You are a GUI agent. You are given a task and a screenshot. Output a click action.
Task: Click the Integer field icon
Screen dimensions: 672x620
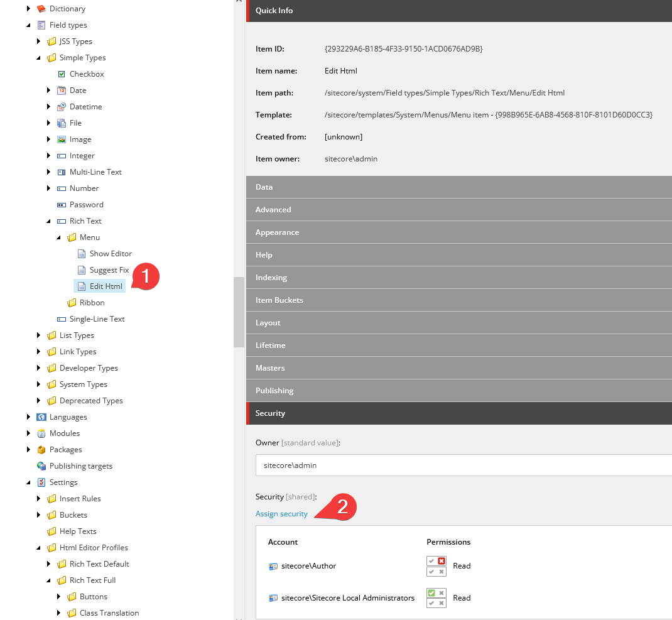(x=62, y=156)
